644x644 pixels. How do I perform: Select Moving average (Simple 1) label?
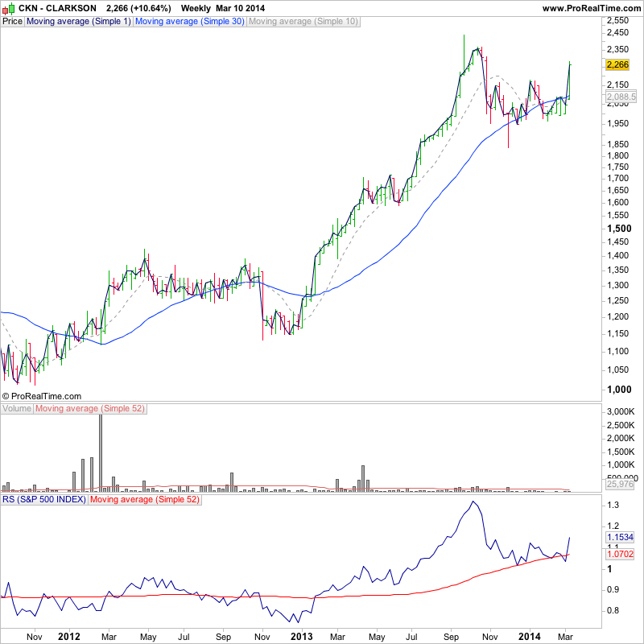coord(78,22)
